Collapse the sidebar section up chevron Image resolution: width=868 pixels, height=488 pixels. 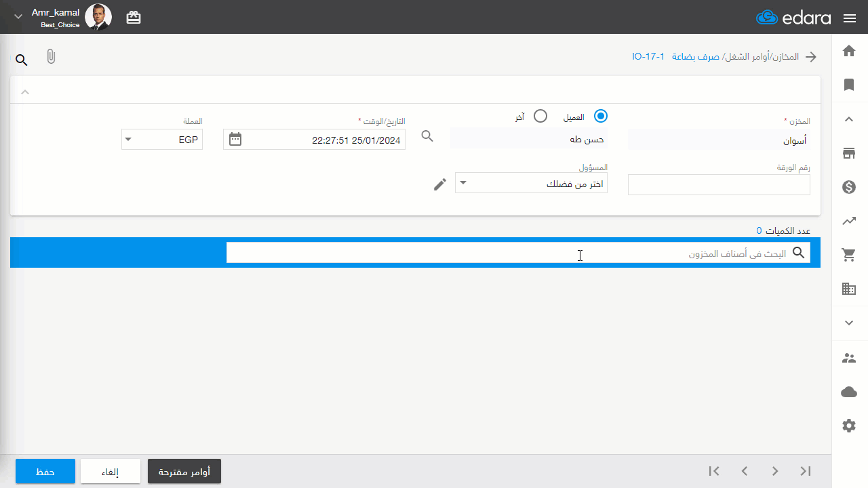(849, 119)
